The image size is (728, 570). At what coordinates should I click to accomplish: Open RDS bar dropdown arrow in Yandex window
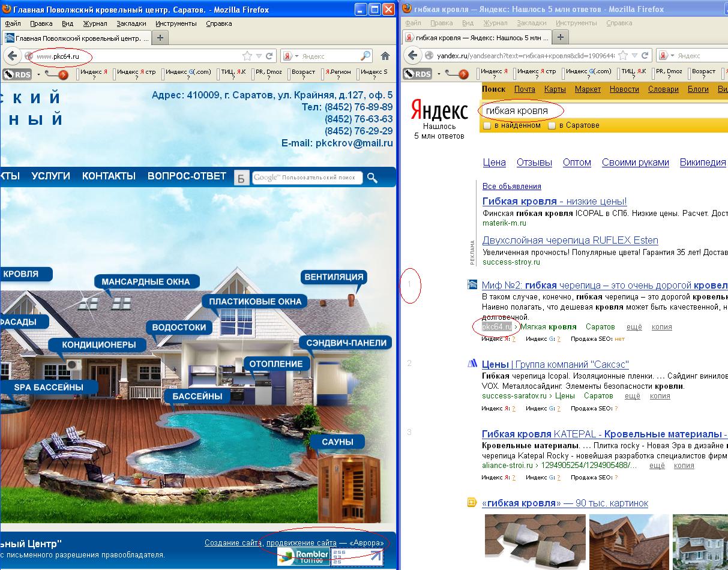tap(438, 74)
